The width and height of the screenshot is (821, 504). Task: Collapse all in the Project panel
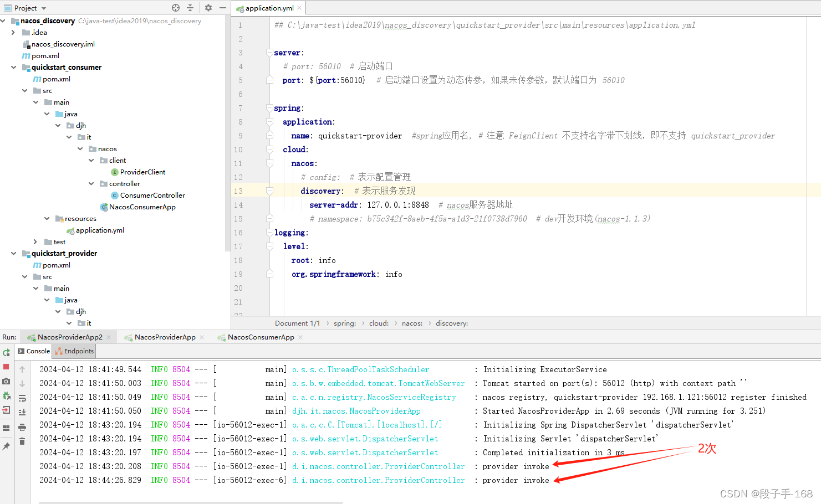(x=190, y=8)
